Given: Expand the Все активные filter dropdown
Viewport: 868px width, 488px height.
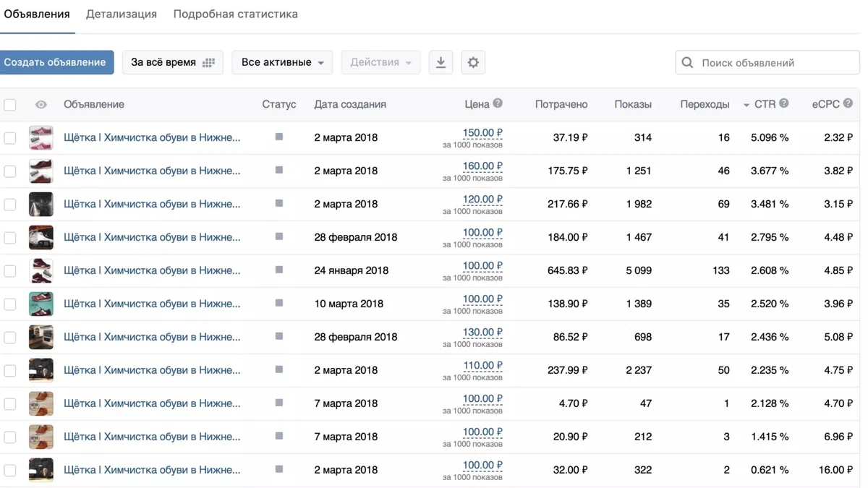Looking at the screenshot, I should coord(282,63).
